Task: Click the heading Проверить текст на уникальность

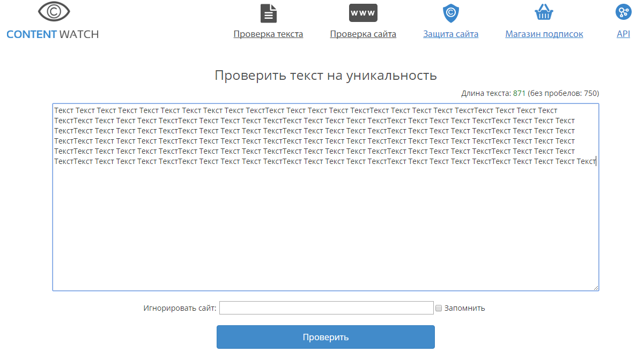Action: (325, 75)
